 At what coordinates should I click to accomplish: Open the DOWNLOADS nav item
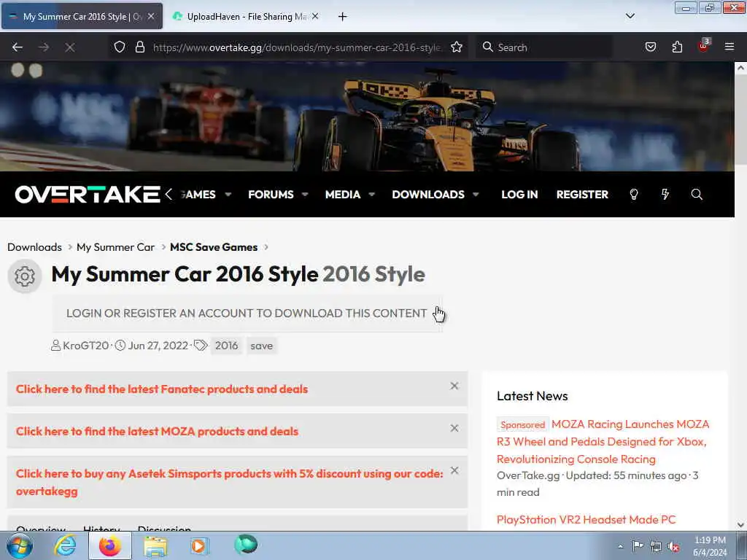pos(427,194)
